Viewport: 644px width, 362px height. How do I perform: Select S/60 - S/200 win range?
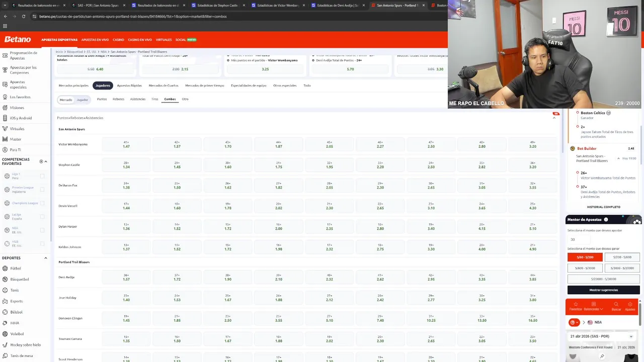(585, 257)
